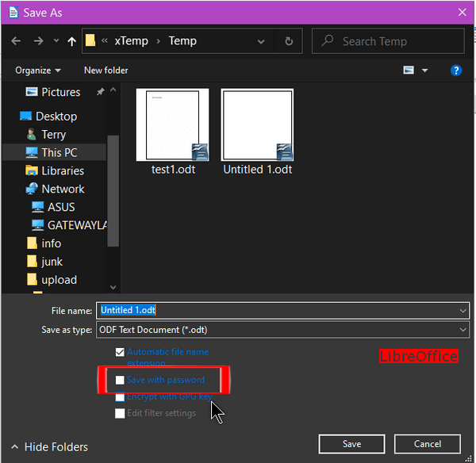
Task: Click the document icon in title bar
Action: tap(13, 13)
